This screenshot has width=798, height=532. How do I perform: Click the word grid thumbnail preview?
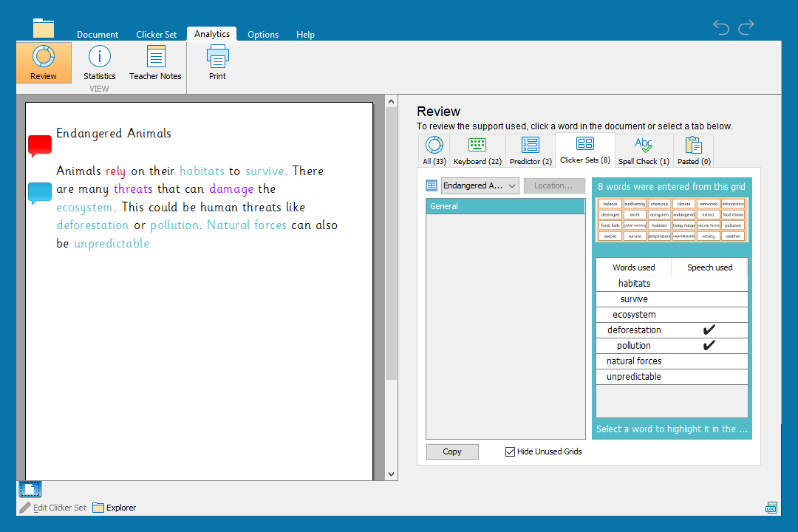click(x=672, y=219)
